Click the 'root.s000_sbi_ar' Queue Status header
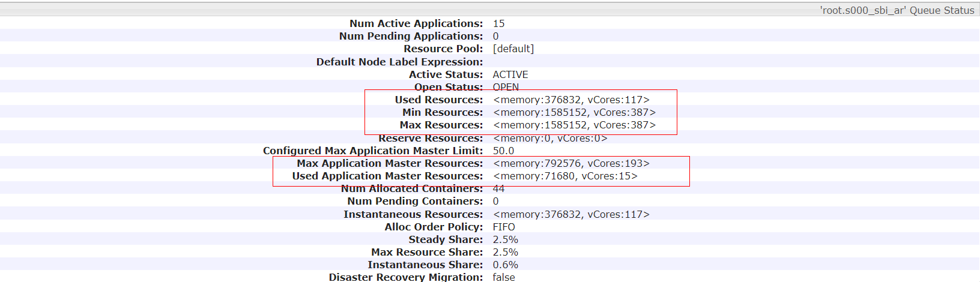The height and width of the screenshot is (282, 980). (x=897, y=10)
